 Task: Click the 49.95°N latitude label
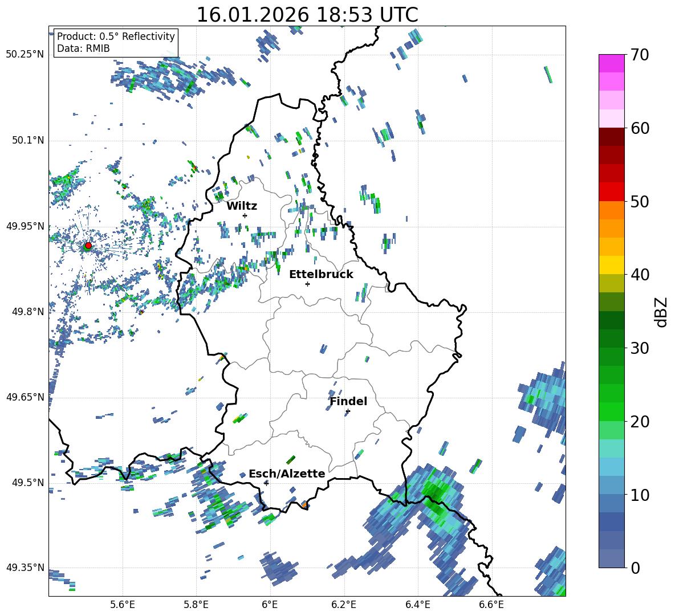25,226
